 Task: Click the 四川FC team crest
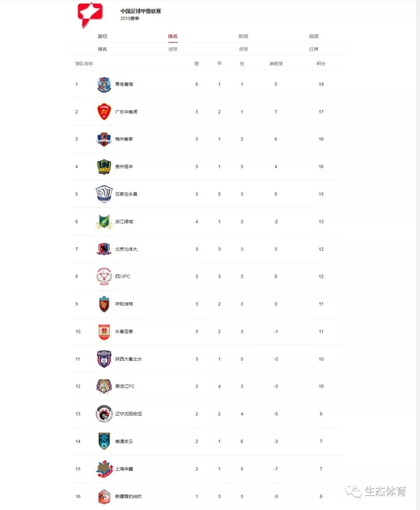click(104, 276)
